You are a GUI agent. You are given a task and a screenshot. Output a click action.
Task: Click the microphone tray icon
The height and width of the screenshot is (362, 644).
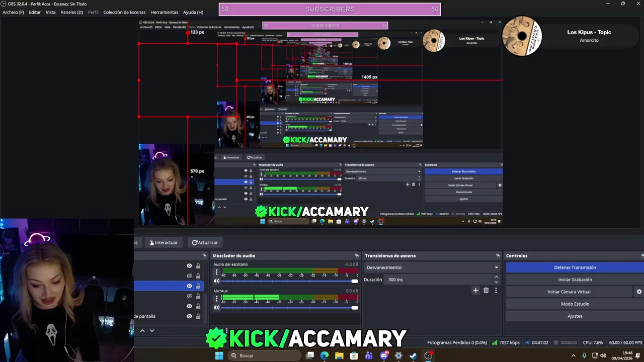click(x=584, y=355)
